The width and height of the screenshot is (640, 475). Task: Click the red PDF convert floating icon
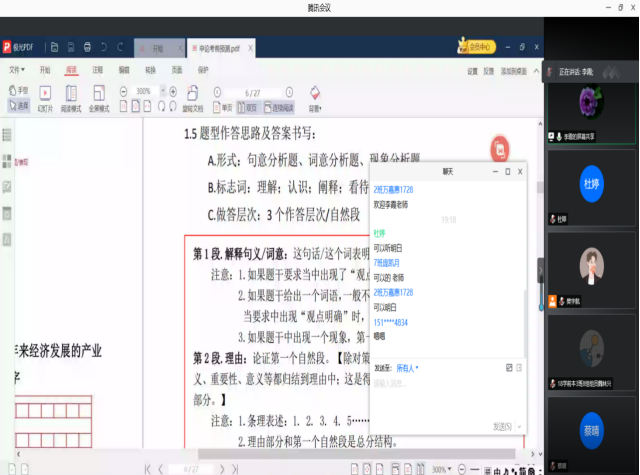tap(500, 149)
